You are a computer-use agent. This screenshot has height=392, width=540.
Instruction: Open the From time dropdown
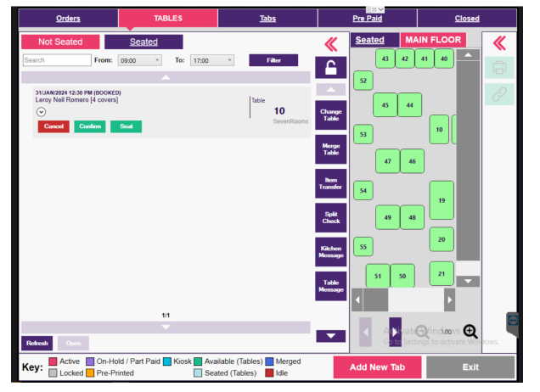click(140, 60)
